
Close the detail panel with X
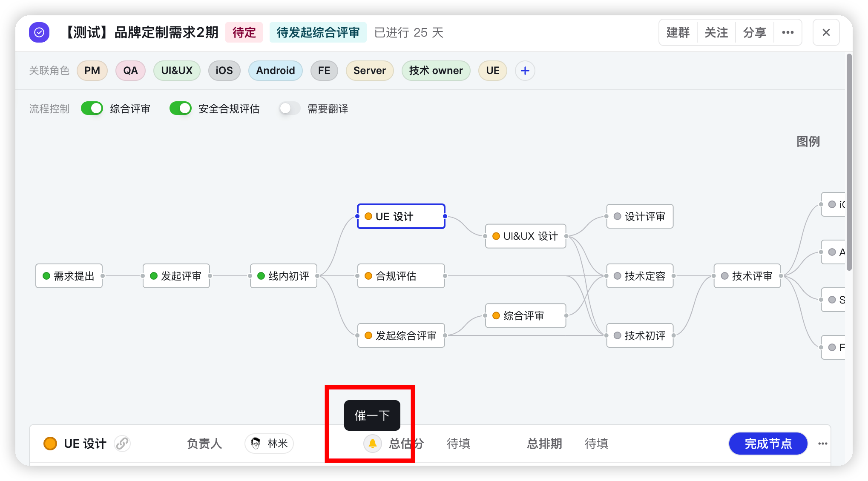pyautogui.click(x=826, y=32)
